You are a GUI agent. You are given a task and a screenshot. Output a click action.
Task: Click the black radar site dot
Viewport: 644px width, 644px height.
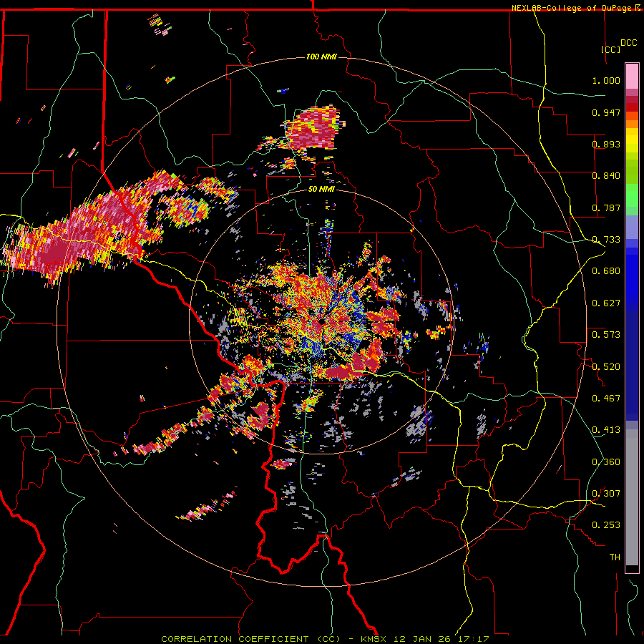pyautogui.click(x=321, y=322)
